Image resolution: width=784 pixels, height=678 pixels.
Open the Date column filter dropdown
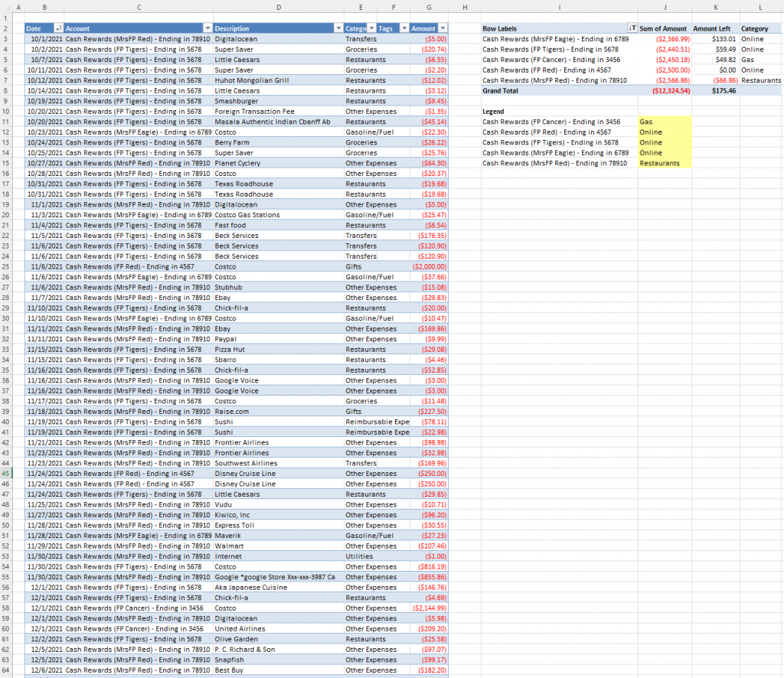57,28
